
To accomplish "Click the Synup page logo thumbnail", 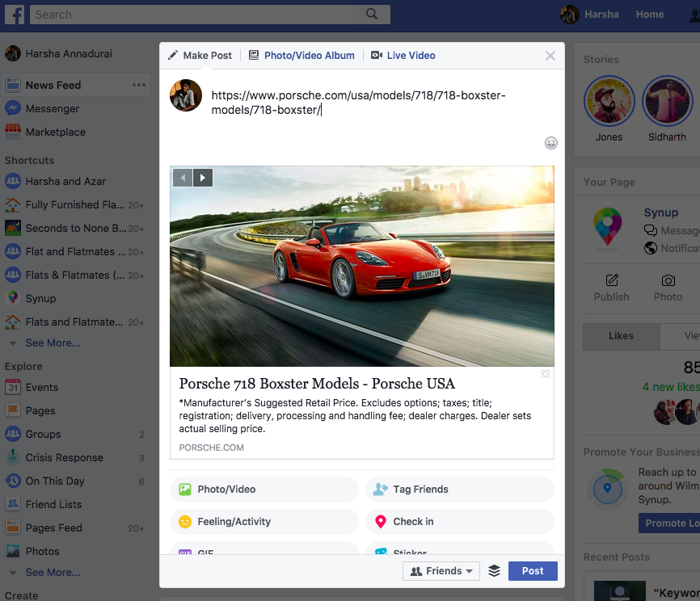I will (608, 226).
